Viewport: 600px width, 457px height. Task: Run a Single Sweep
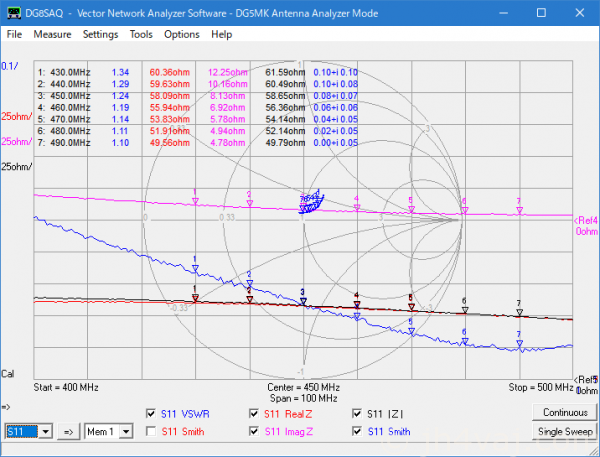[565, 431]
